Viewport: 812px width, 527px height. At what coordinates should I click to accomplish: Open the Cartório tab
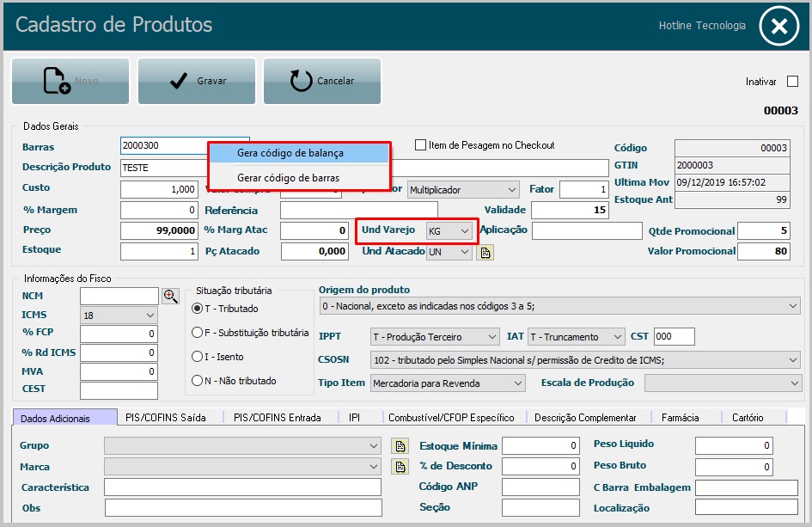tap(748, 418)
